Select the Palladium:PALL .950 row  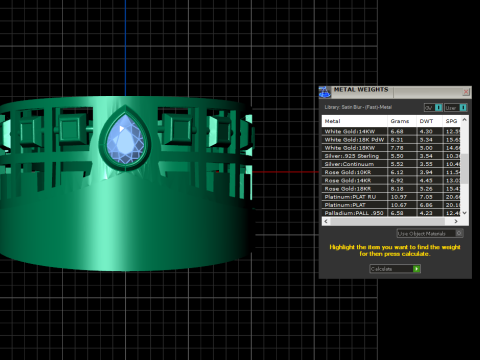(x=391, y=213)
